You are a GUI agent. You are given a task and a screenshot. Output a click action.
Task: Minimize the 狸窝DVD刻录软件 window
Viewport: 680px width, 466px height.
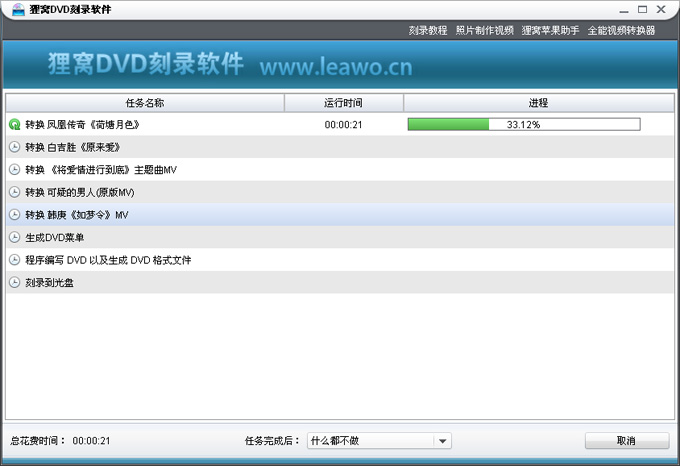coord(624,10)
